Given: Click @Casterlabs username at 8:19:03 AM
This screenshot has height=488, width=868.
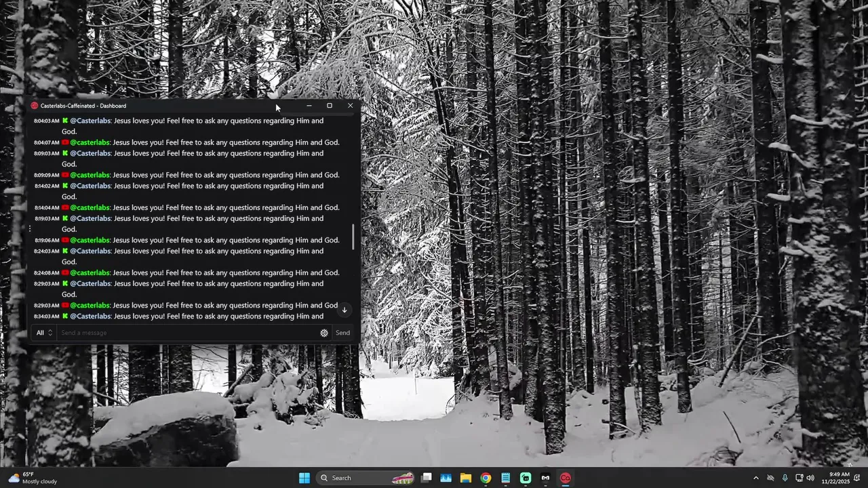Looking at the screenshot, I should 90,218.
